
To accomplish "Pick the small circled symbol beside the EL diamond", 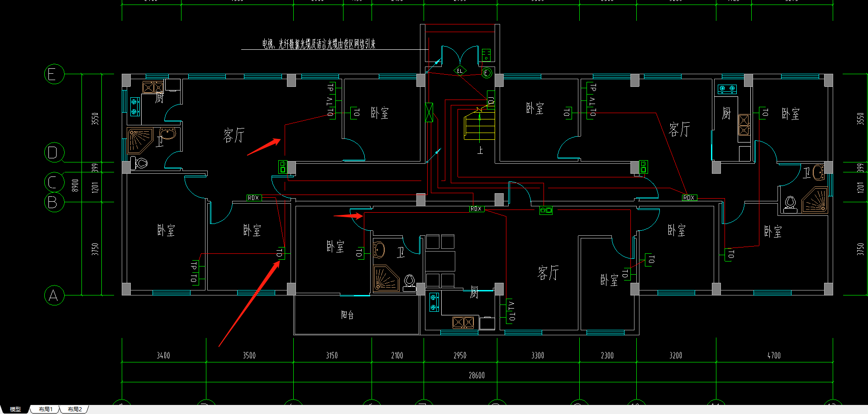I will pyautogui.click(x=486, y=72).
